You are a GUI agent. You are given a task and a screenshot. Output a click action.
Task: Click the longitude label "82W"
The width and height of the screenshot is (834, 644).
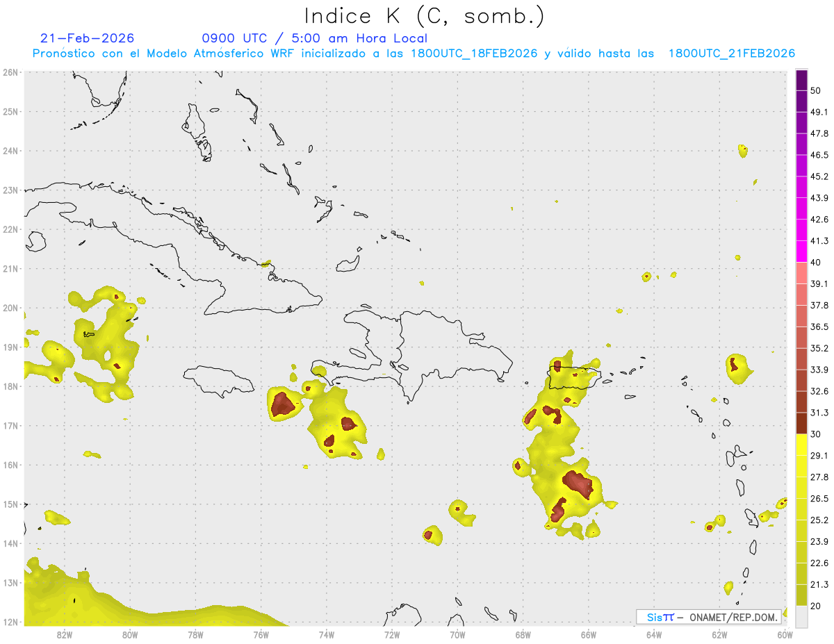(x=65, y=635)
